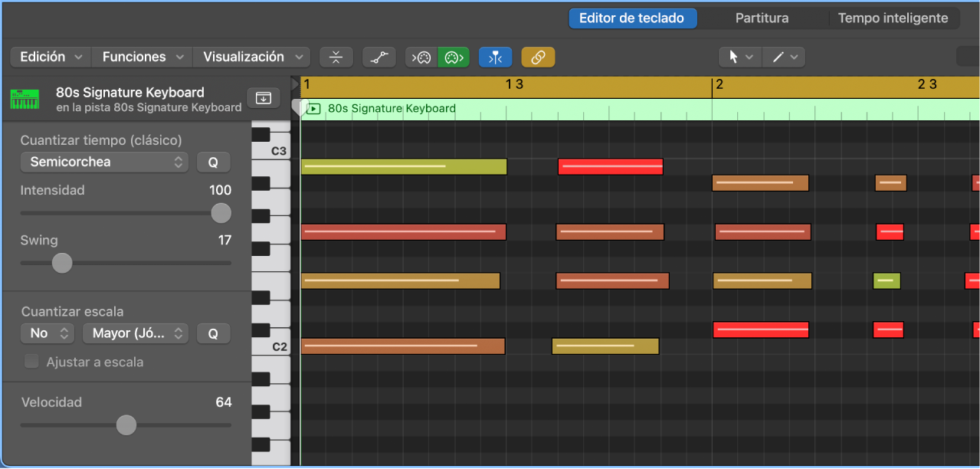Toggle Catch playhead mode

click(x=495, y=57)
